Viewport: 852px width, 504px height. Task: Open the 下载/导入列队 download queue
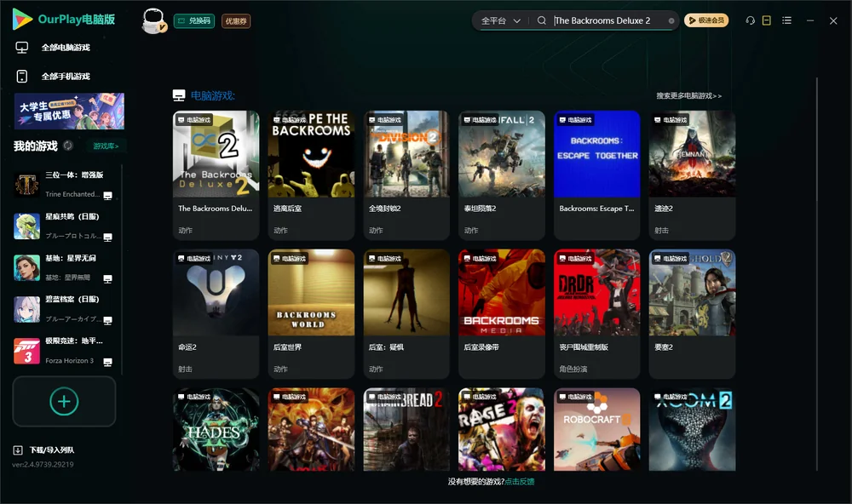coord(43,450)
